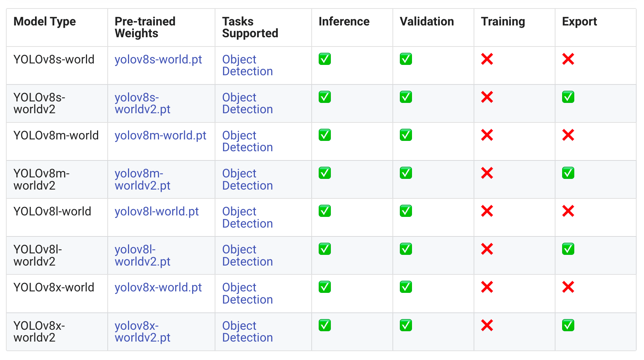Click the green Export checkmark for YOLOv8s-worldv2

(568, 97)
